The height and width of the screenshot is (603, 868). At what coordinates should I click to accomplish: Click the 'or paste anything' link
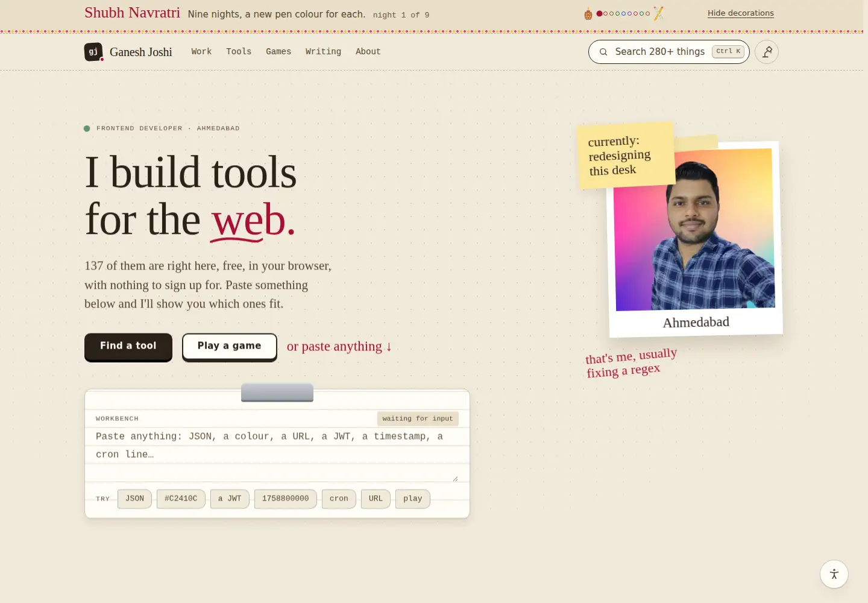(x=339, y=347)
